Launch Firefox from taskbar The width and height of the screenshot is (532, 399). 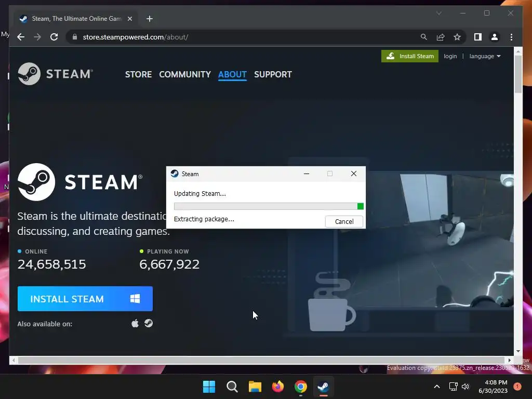tap(278, 387)
